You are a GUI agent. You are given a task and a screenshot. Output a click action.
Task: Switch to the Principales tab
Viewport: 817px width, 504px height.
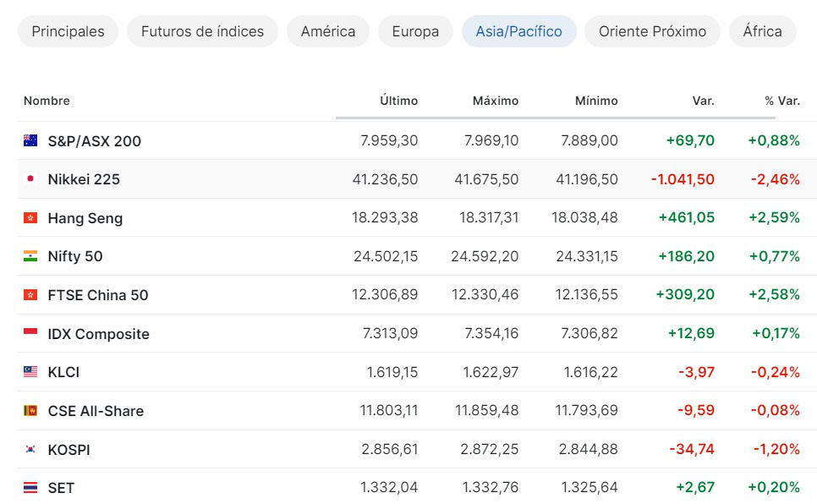(68, 31)
